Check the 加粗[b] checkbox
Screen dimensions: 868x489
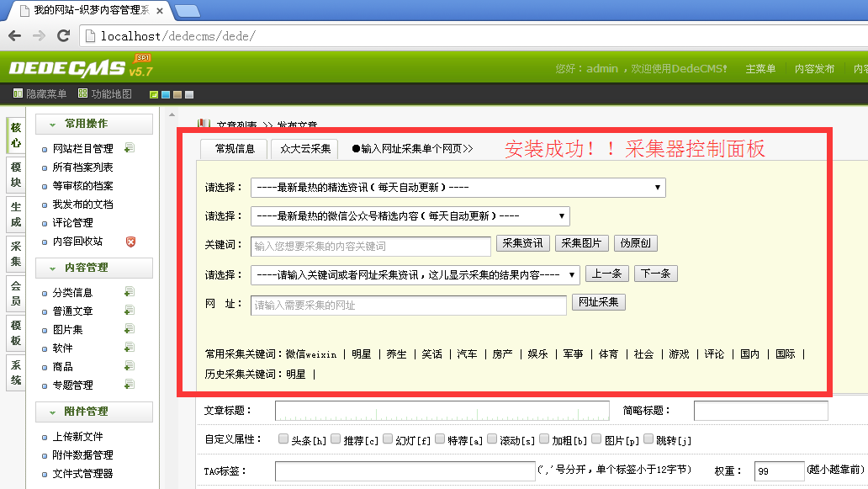(x=544, y=439)
